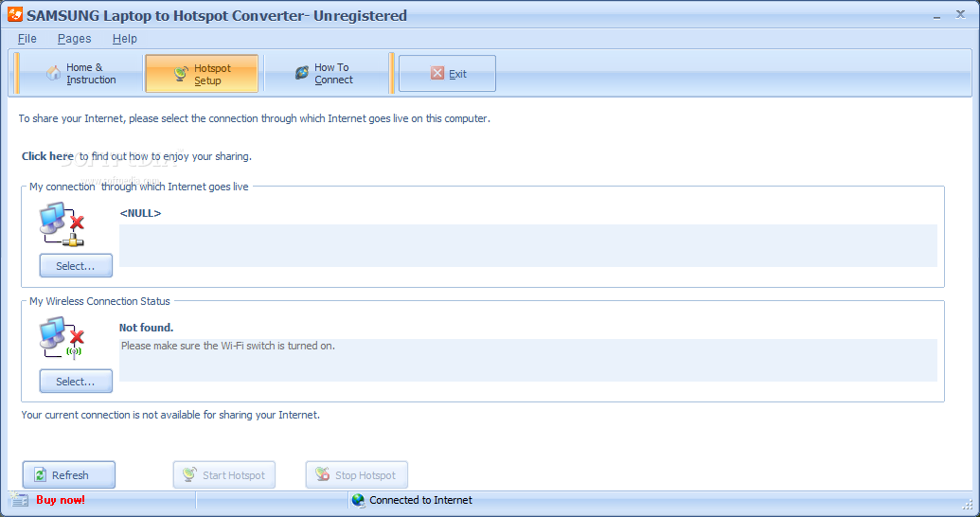Click the Start Hotspot button
This screenshot has width=980, height=517.
pos(224,475)
